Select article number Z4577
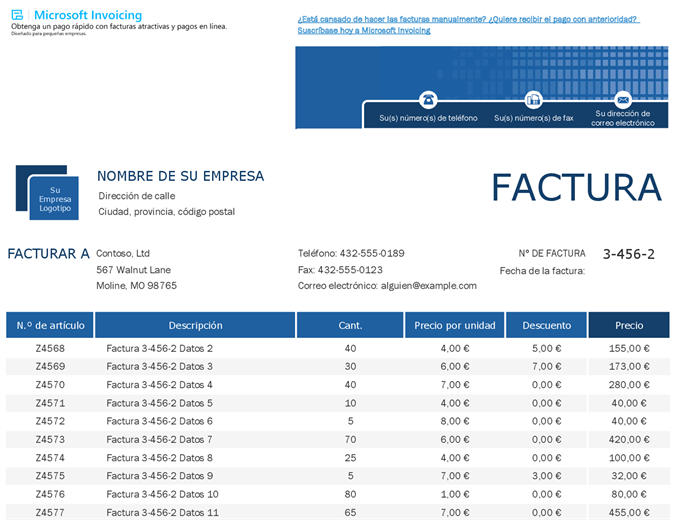Image resolution: width=675 pixels, height=520 pixels. coord(50,512)
